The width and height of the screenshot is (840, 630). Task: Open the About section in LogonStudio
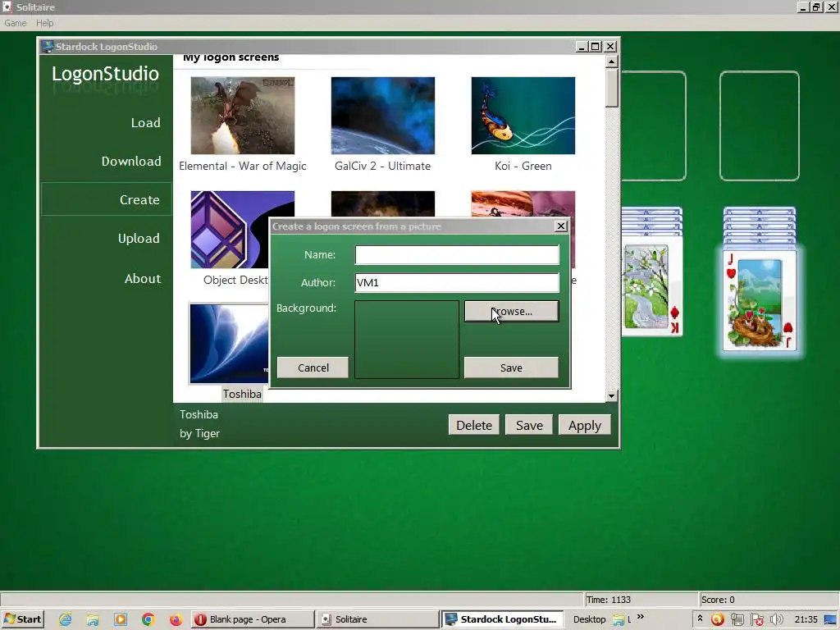(x=143, y=279)
